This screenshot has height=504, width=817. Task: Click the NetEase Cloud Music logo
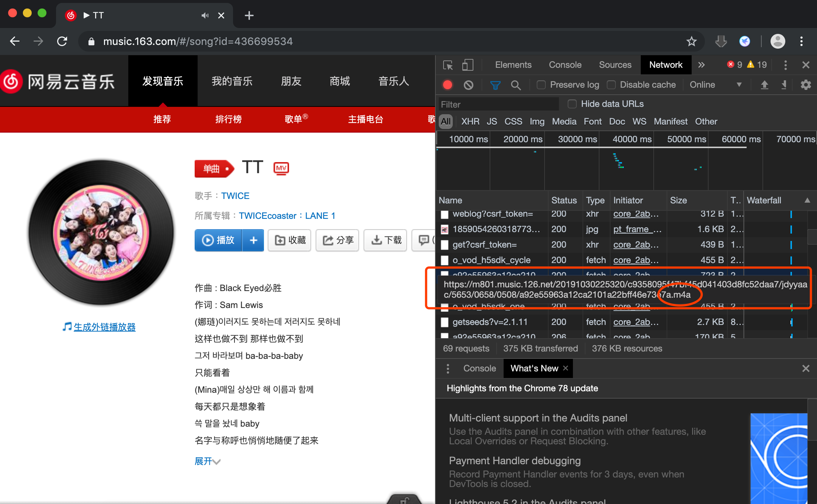tap(57, 81)
